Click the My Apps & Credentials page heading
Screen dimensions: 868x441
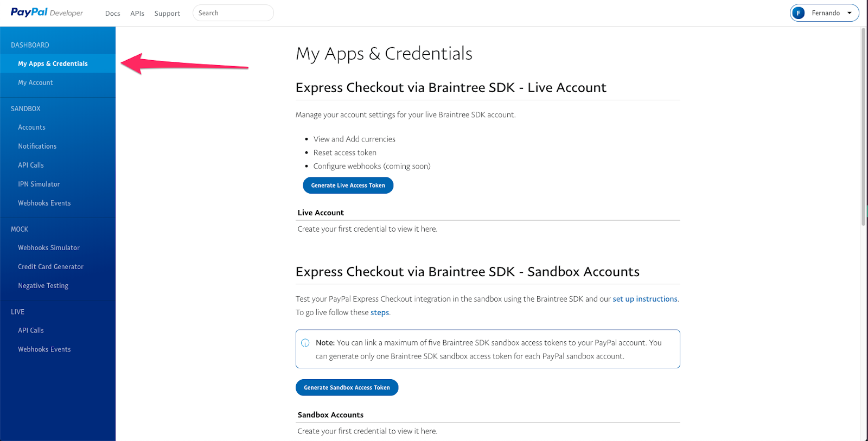coord(384,54)
